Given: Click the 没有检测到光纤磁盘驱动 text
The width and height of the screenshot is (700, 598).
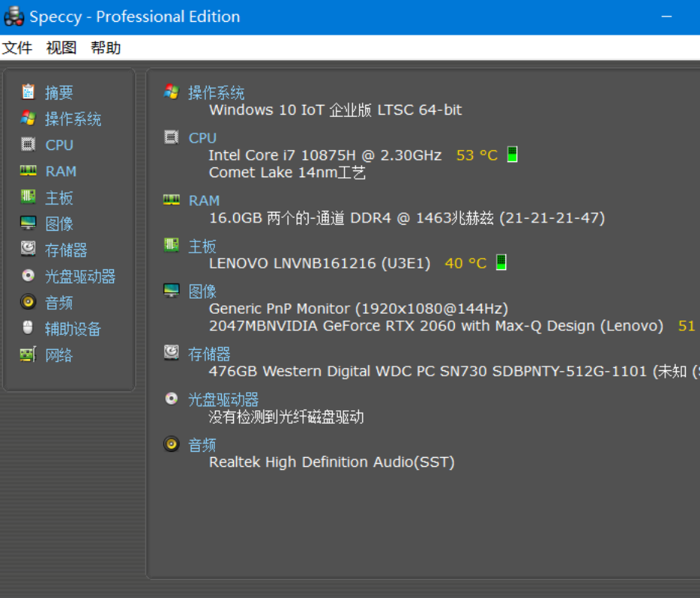Looking at the screenshot, I should coord(286,417).
